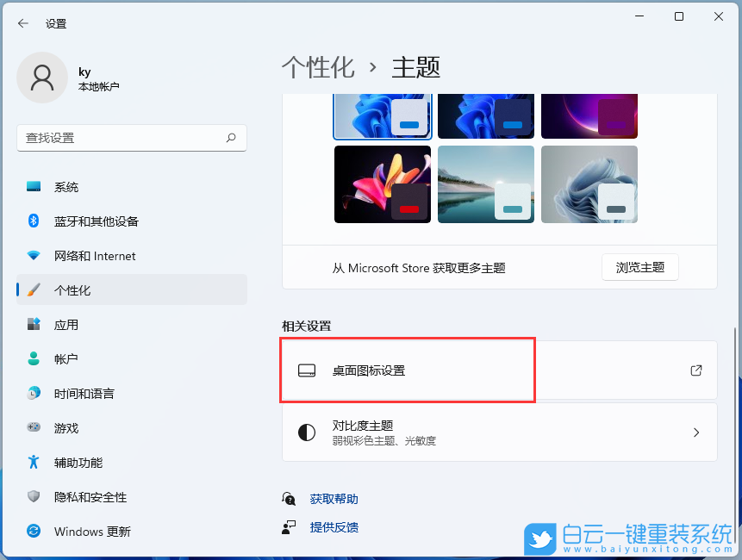
Task: Expand the 对比度主题 row chevron
Action: [x=696, y=432]
